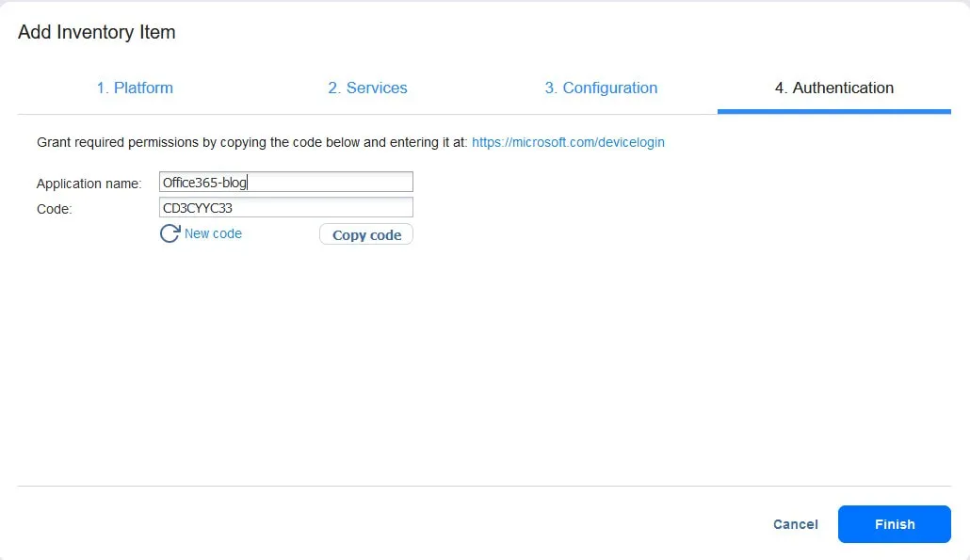970x560 pixels.
Task: Click Finish to complete the wizard
Action: pos(894,524)
